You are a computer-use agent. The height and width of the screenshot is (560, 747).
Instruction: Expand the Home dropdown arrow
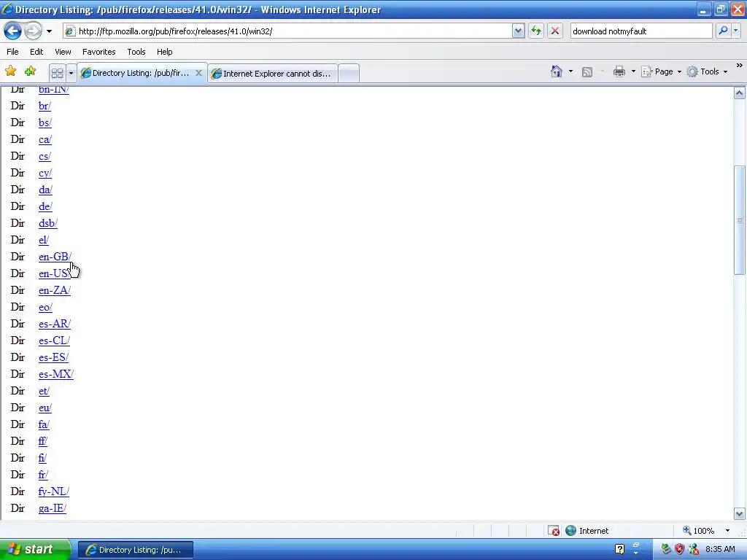[570, 71]
